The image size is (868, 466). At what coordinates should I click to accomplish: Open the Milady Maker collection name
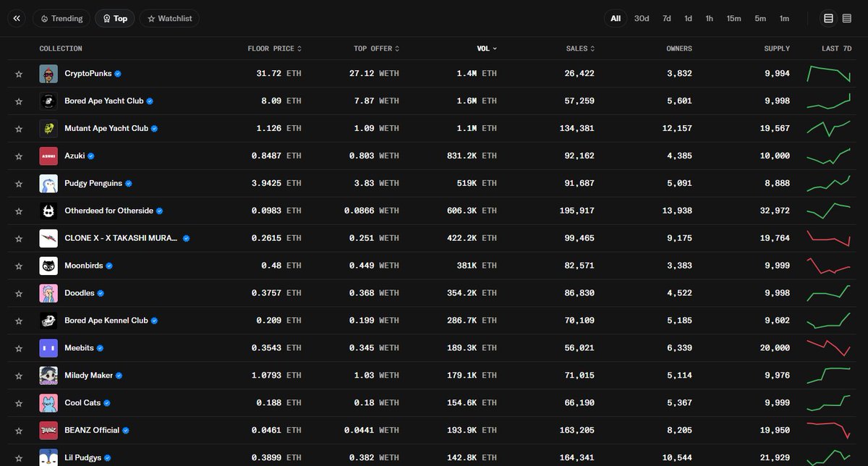coord(89,376)
